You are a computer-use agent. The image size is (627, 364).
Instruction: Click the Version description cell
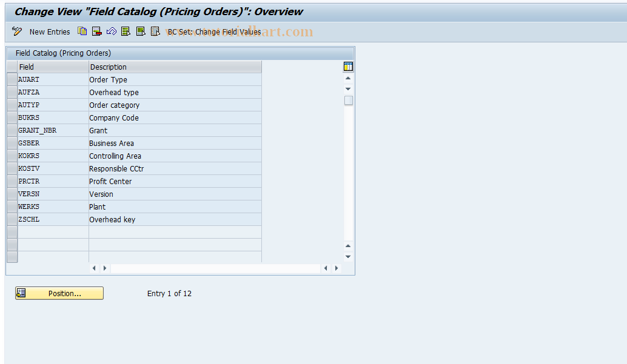175,194
